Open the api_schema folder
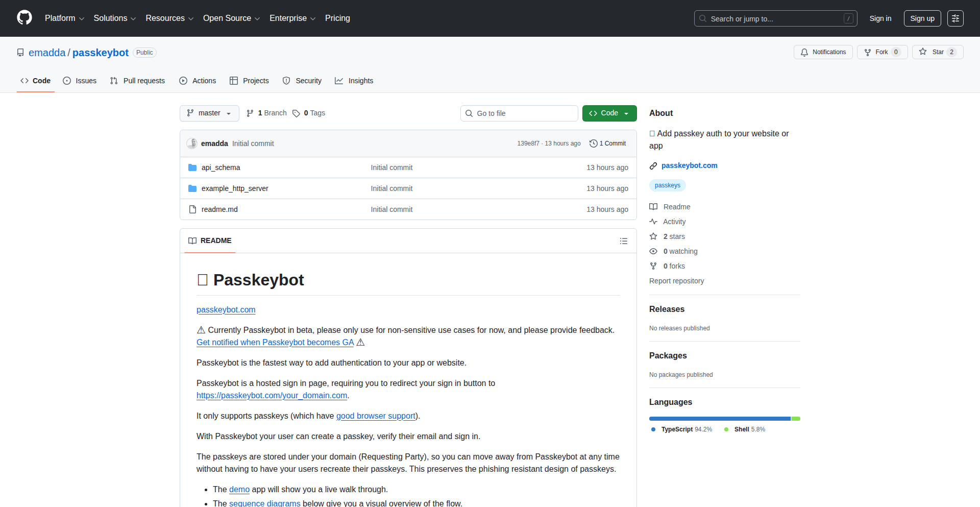Screen dimensions: 980x507 [x=220, y=167]
